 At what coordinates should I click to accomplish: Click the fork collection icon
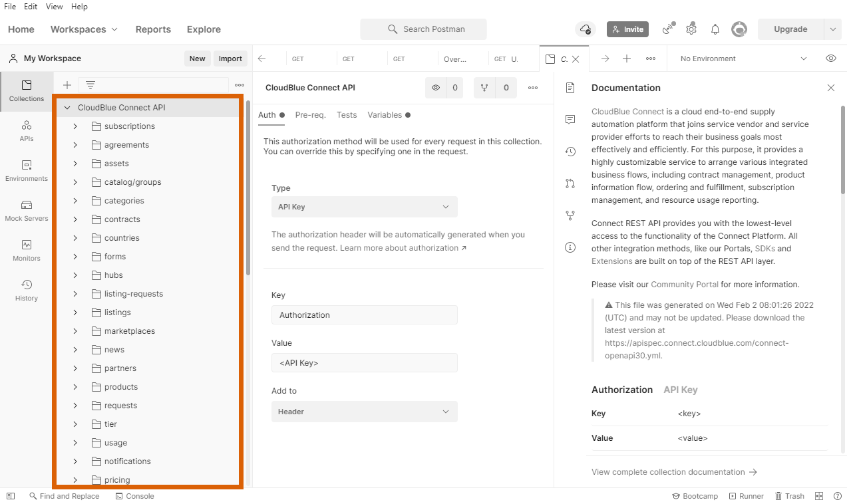point(484,88)
